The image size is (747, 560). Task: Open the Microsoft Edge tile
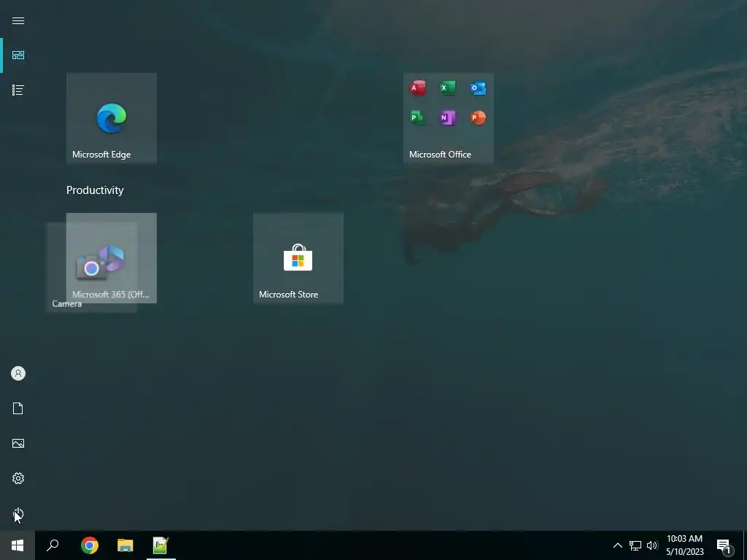click(112, 118)
